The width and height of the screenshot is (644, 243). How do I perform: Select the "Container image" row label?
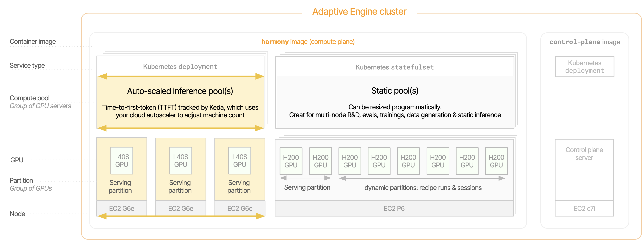(33, 41)
